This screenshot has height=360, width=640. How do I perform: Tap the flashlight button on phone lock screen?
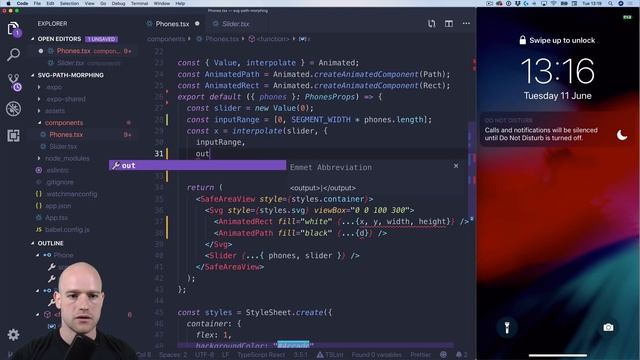(507, 327)
